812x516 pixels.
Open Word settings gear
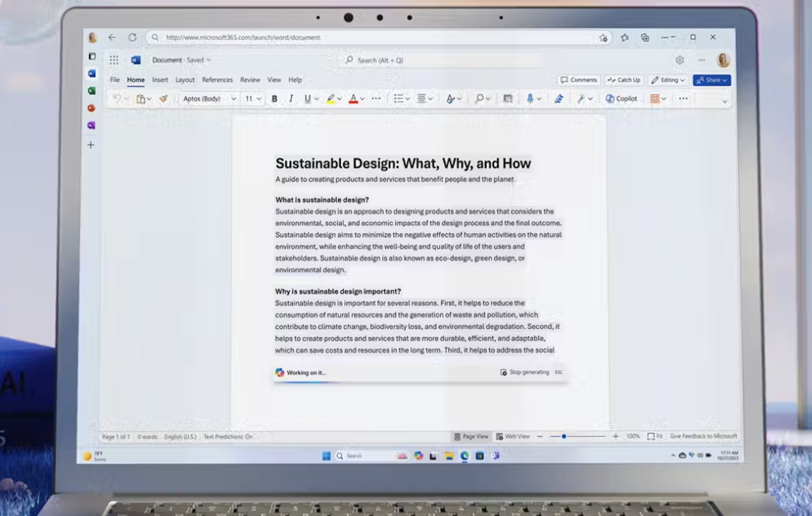[x=679, y=60]
